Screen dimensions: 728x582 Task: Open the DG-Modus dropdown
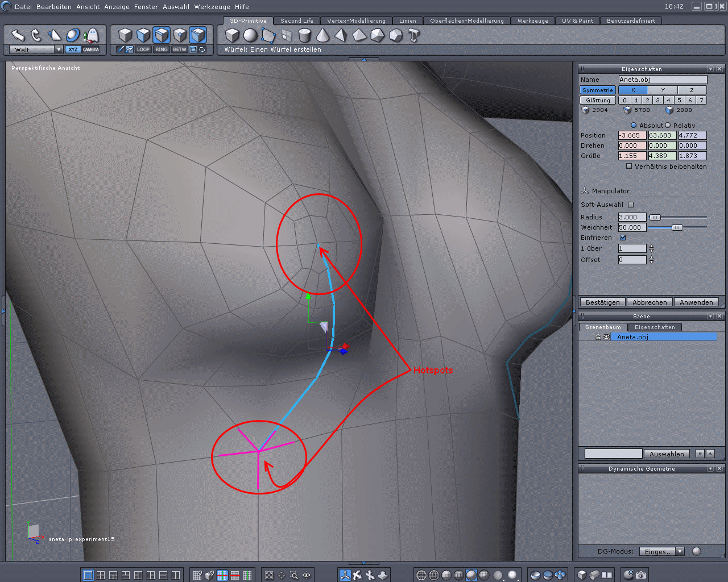coord(680,551)
